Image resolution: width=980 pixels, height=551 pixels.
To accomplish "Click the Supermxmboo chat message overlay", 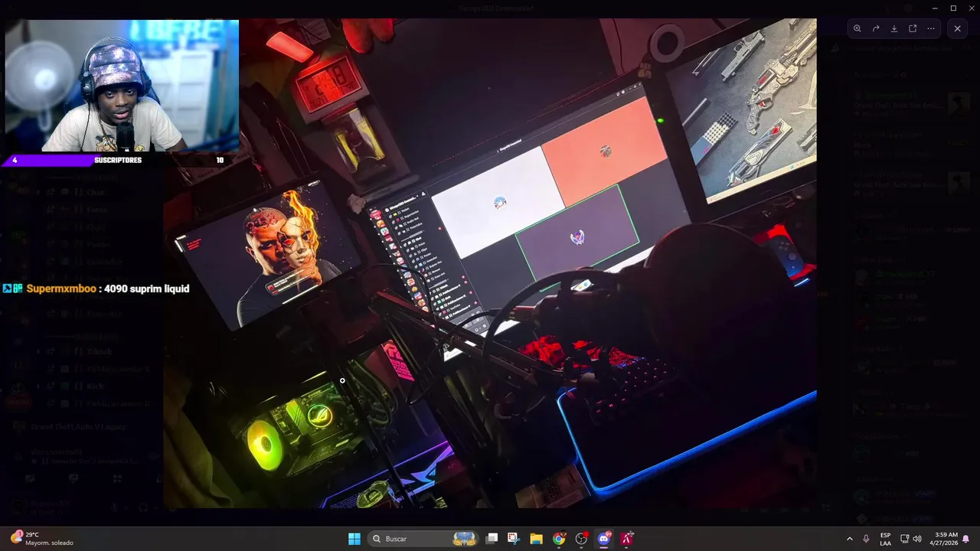I will (96, 289).
